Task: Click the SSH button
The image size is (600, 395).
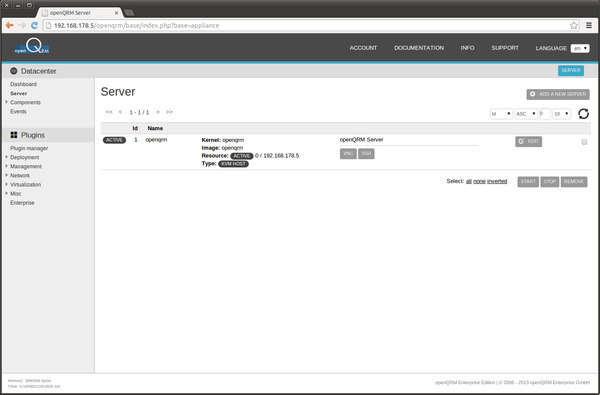Action: click(x=366, y=153)
